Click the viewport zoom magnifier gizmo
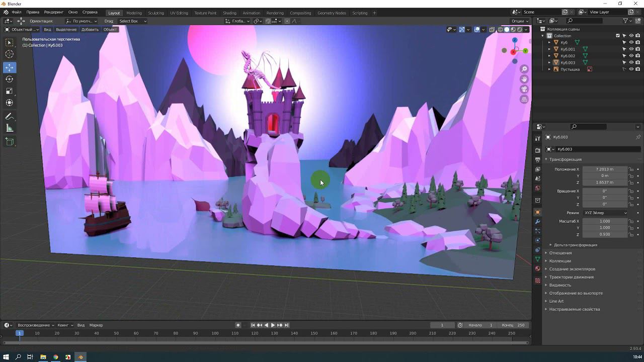This screenshot has width=644, height=362. coord(524,69)
